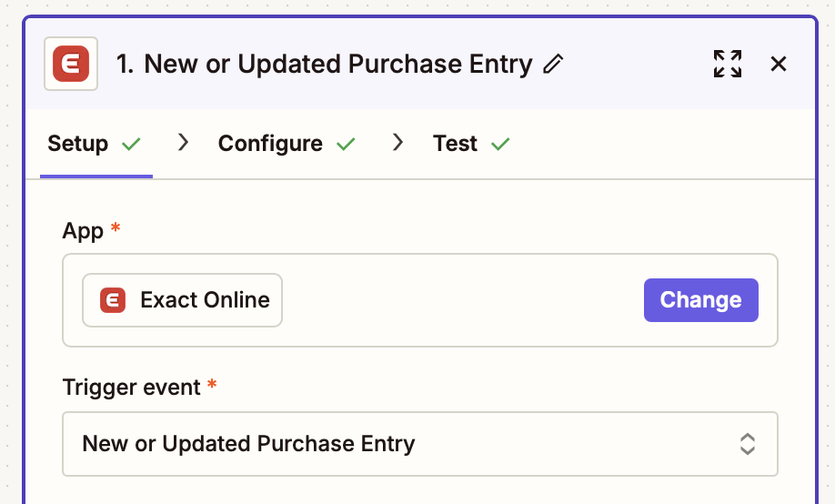This screenshot has width=835, height=504.
Task: Click the green checkmark beside Test
Action: coord(500,144)
